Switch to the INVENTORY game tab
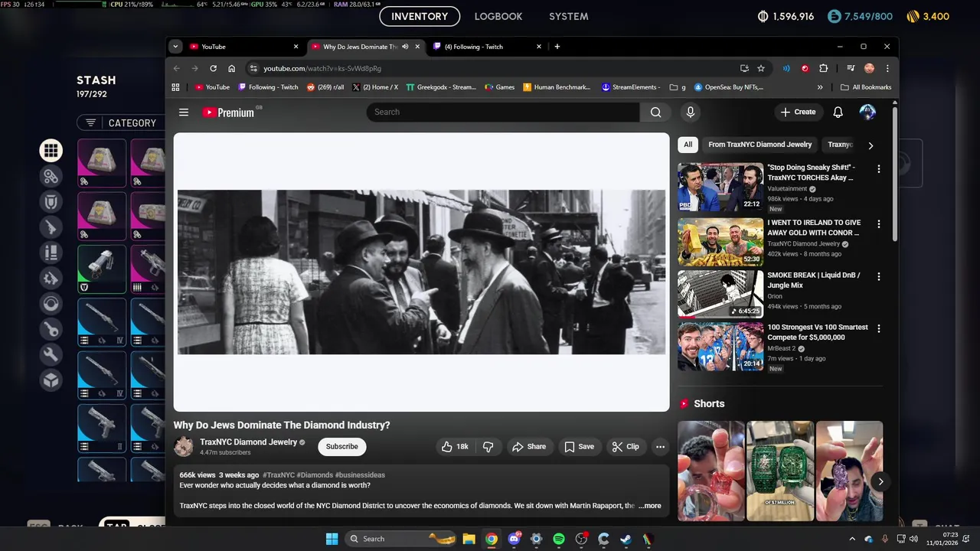This screenshot has height=551, width=980. coord(420,16)
